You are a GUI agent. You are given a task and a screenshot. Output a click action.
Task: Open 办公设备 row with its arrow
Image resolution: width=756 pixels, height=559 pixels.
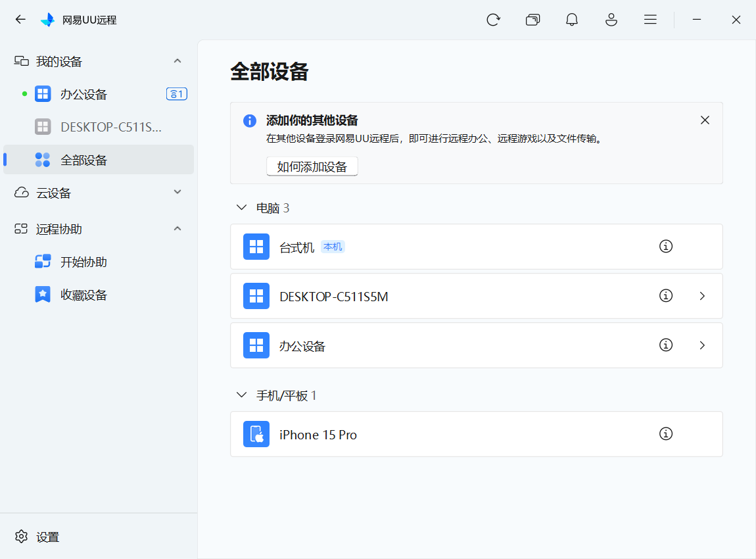pos(703,345)
